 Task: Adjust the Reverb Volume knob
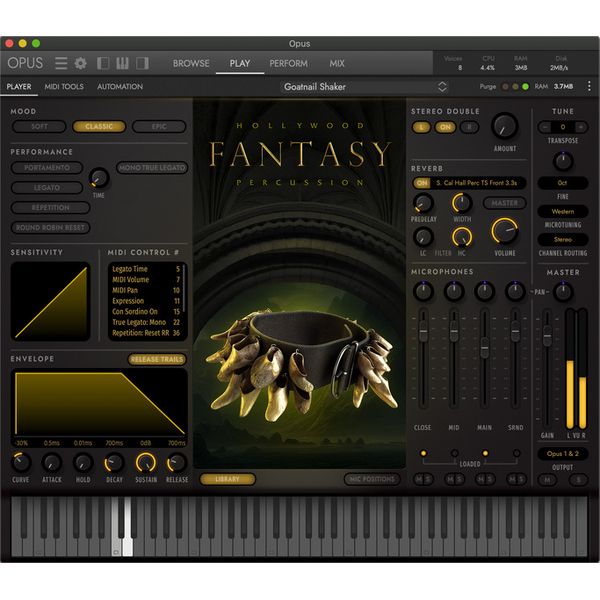pyautogui.click(x=505, y=231)
